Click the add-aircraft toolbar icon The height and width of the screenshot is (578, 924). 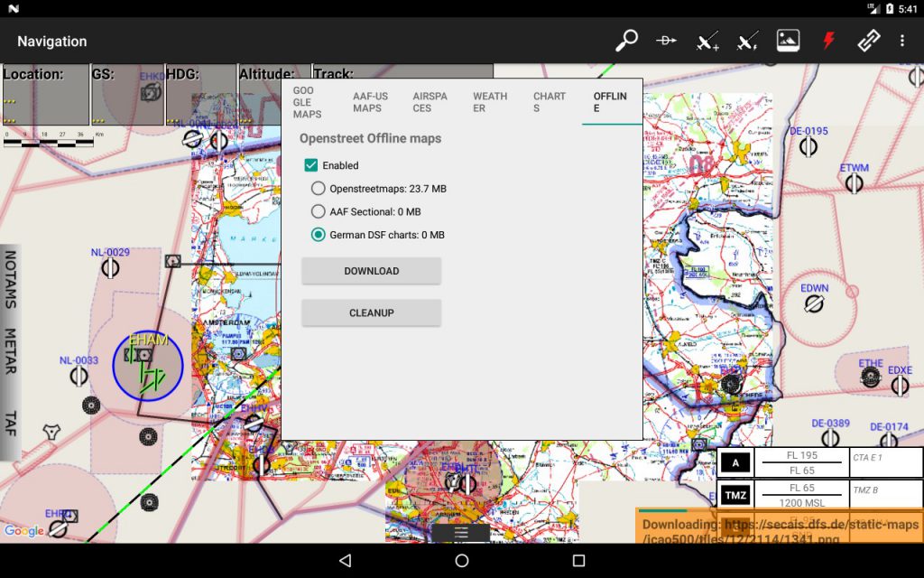(x=707, y=41)
